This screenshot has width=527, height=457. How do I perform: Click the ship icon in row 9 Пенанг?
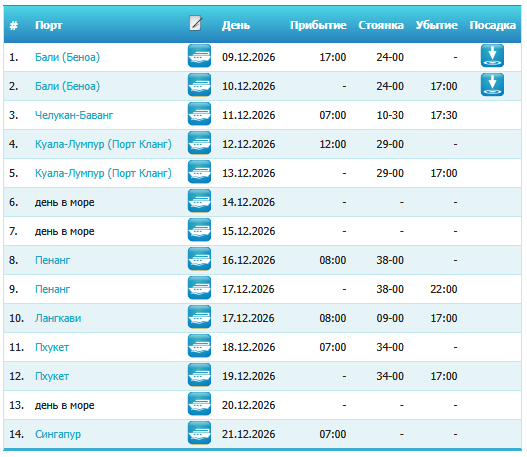click(x=199, y=288)
